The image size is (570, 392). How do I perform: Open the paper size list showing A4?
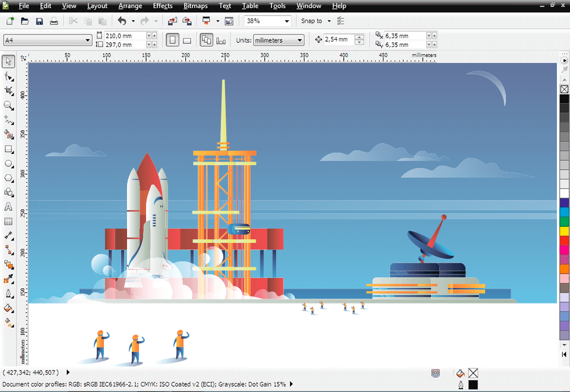[x=88, y=40]
